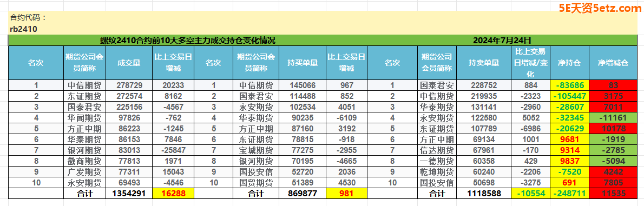644x206 pixels.
Task: Select the cell showing 219935
Action: (x=484, y=96)
